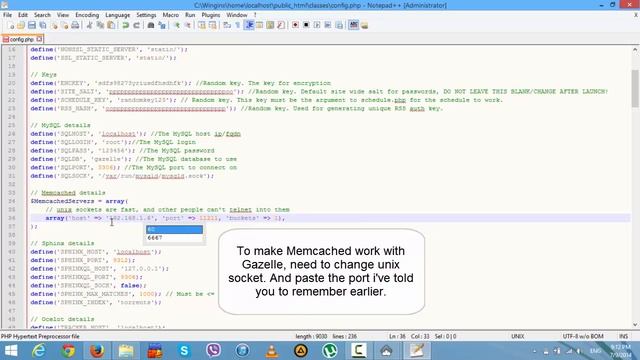Image resolution: width=640 pixels, height=360 pixels.
Task: Open Google Chrome from the taskbar
Action: point(68,351)
